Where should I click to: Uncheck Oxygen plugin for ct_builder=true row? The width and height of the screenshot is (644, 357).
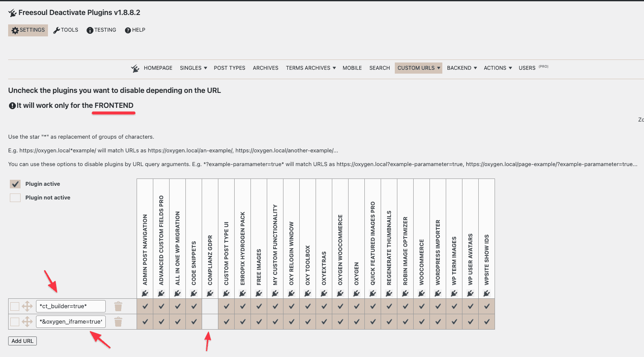(357, 306)
